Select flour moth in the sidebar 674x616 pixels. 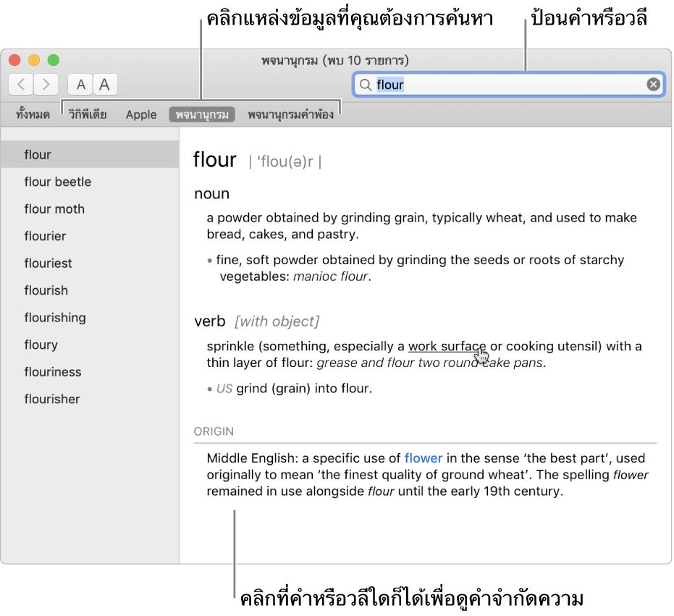(90, 209)
